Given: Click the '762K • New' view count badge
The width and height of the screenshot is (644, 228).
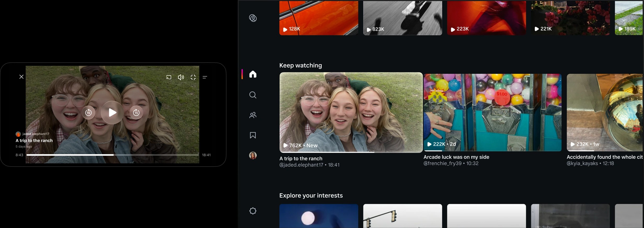Looking at the screenshot, I should point(301,145).
